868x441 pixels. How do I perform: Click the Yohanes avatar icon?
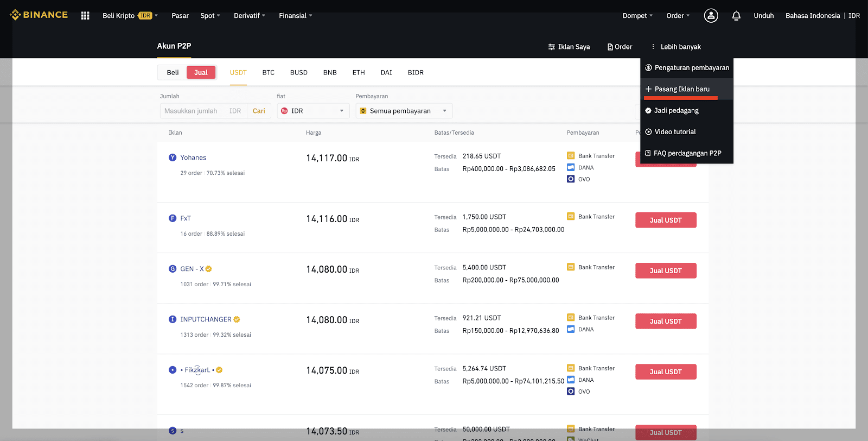click(173, 157)
